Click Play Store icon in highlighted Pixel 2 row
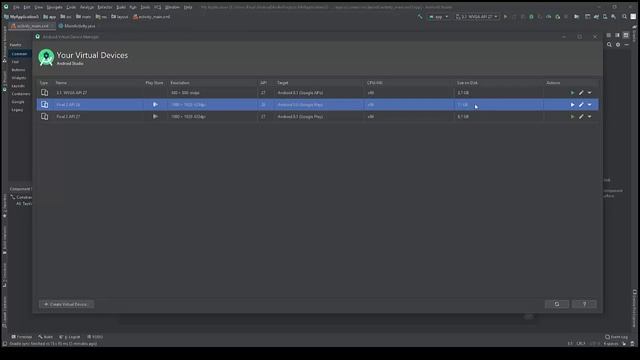 point(155,104)
